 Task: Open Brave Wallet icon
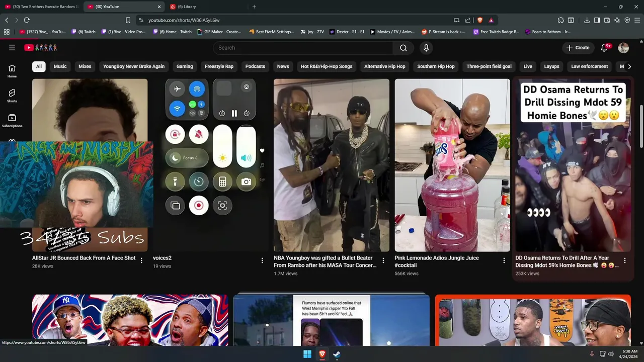(607, 20)
